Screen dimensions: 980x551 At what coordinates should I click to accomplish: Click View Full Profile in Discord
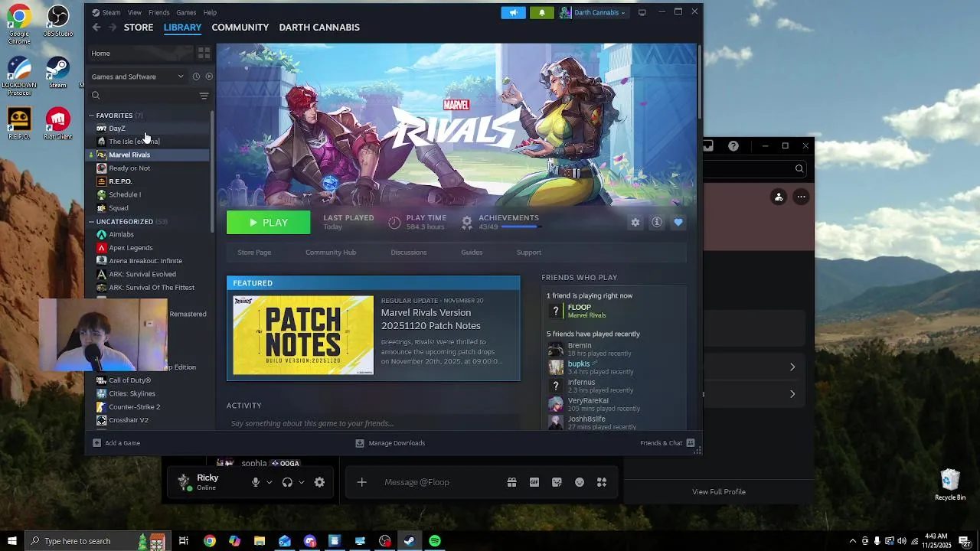click(719, 492)
